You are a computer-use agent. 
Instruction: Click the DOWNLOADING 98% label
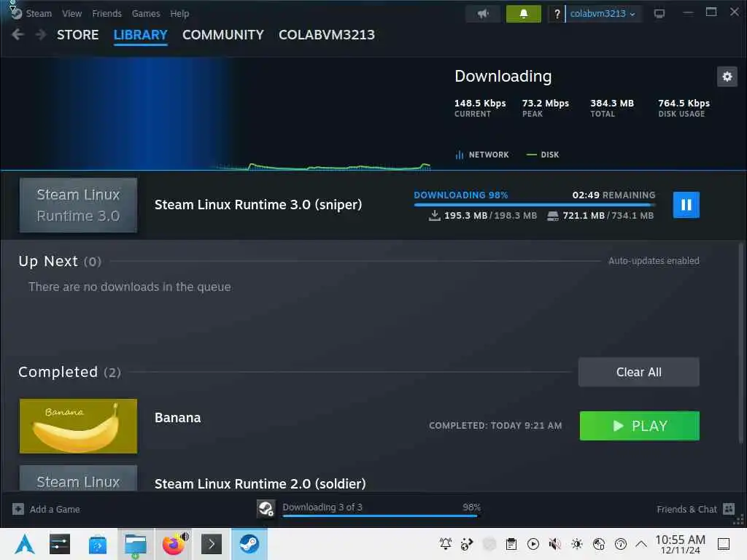coord(461,195)
